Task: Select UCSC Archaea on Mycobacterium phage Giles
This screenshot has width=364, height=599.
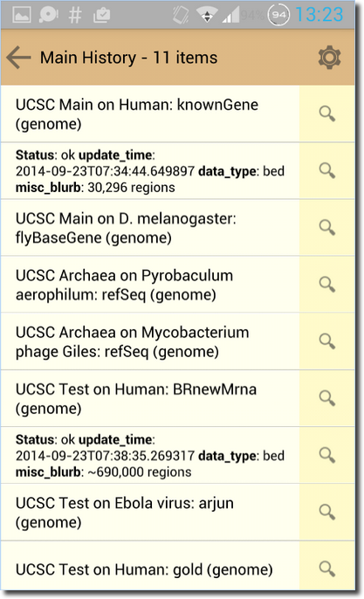Action: pyautogui.click(x=150, y=341)
